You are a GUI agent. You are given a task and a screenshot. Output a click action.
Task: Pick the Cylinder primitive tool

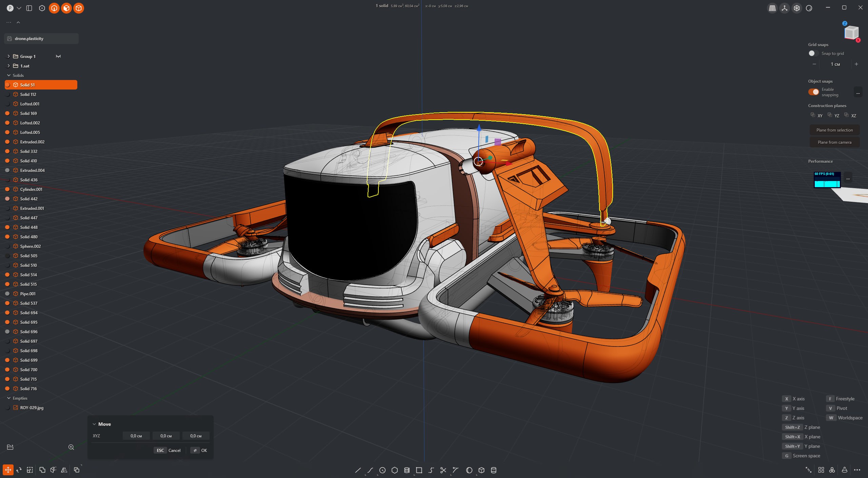coord(494,470)
